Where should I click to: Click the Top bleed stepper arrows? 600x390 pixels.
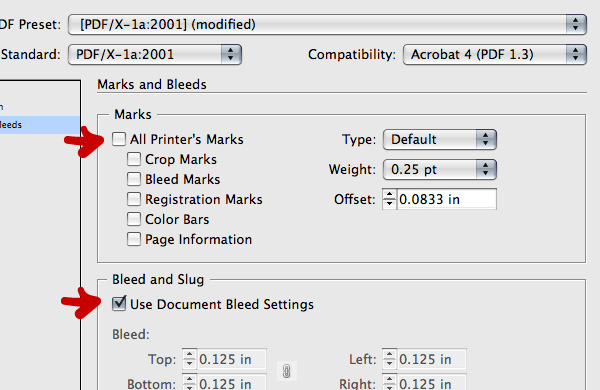(x=189, y=359)
